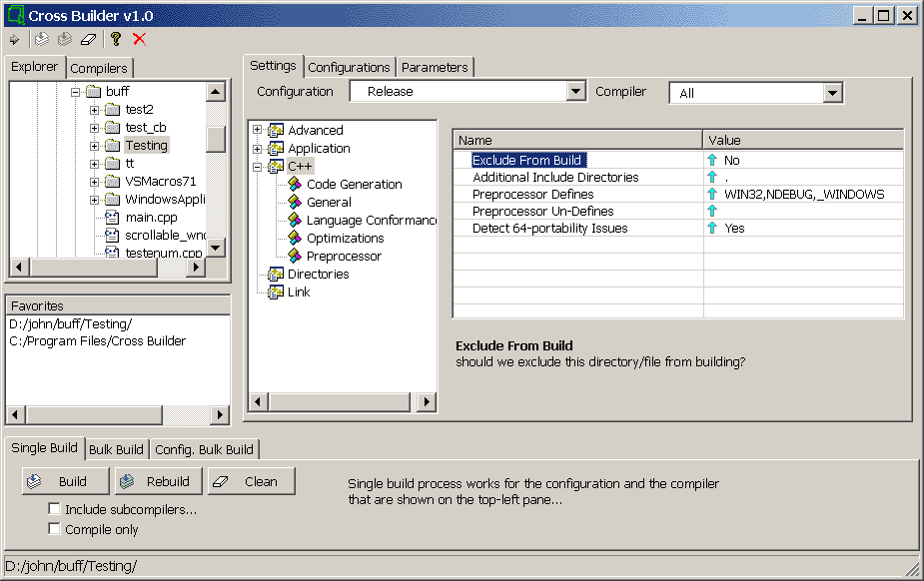Click the red X icon in toolbar
Viewport: 924px width, 581px height.
(x=139, y=39)
